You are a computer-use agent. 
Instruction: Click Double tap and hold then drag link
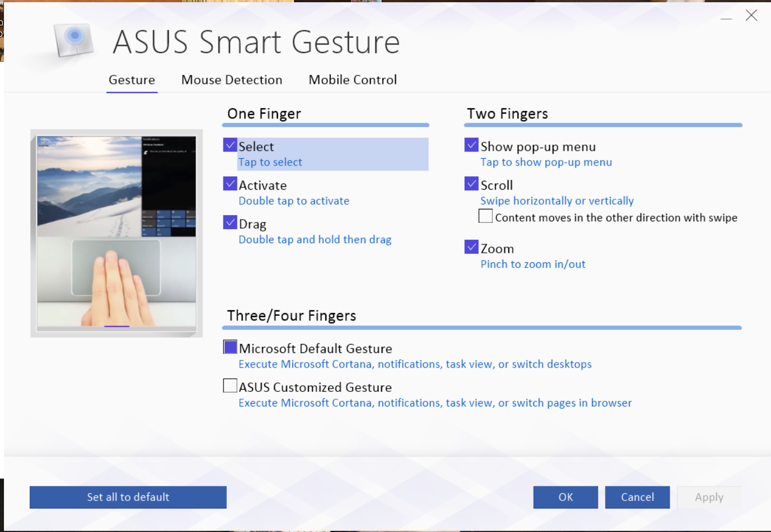click(315, 240)
